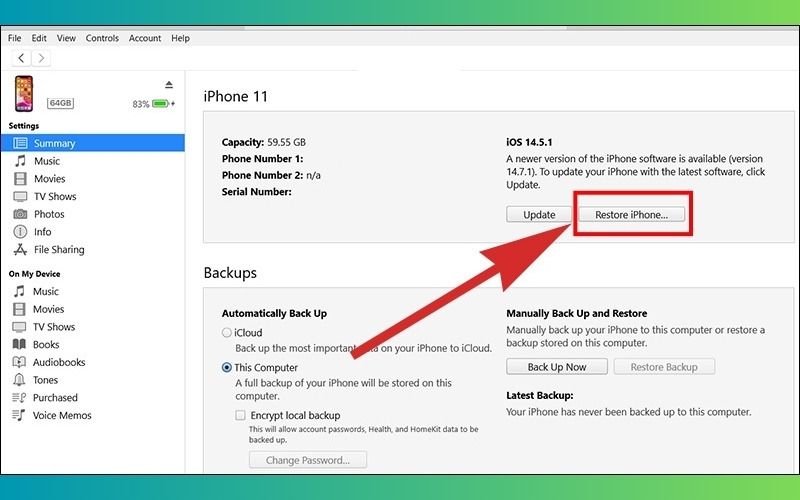The width and height of the screenshot is (800, 500).
Task: Click the Photos camera icon
Action: point(20,214)
